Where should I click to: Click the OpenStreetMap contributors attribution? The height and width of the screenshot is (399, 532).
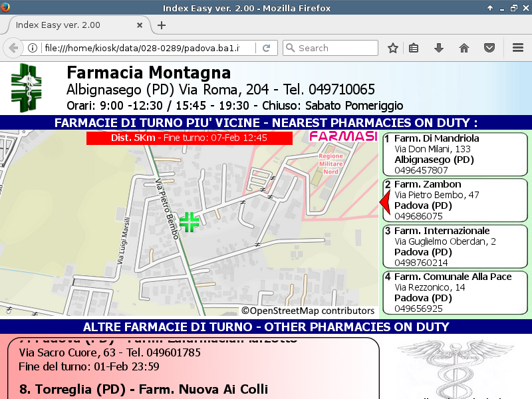click(308, 311)
